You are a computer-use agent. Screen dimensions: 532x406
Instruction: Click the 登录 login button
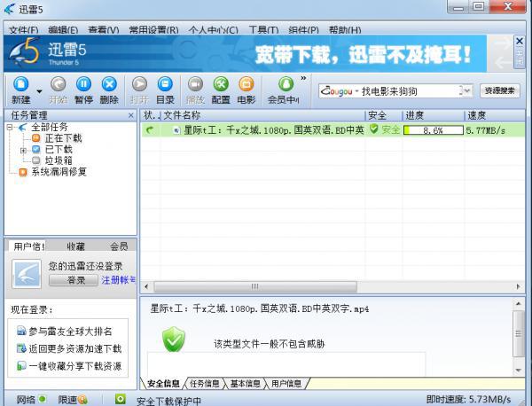point(74,280)
